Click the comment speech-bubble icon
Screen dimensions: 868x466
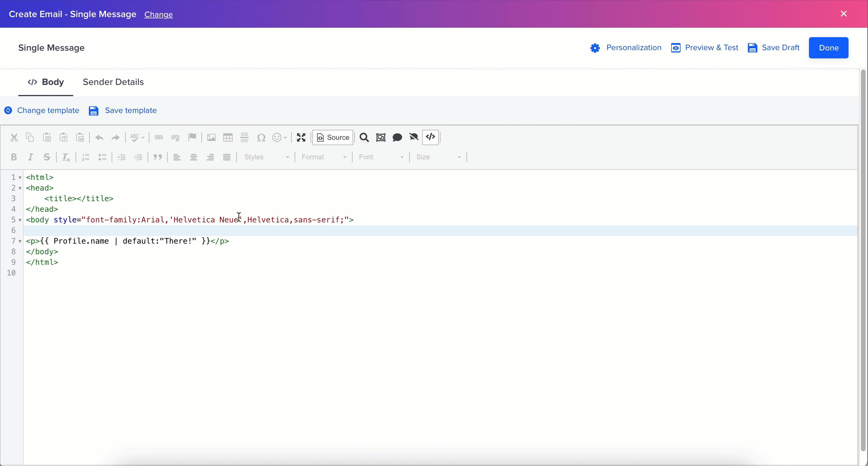click(398, 137)
